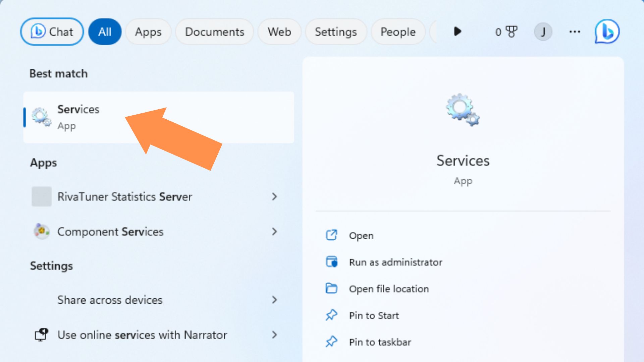Open Services app via Open button
This screenshot has height=362, width=644.
361,235
